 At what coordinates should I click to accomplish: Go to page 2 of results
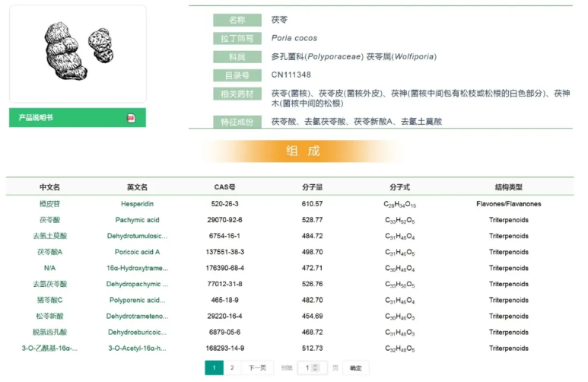(x=232, y=368)
